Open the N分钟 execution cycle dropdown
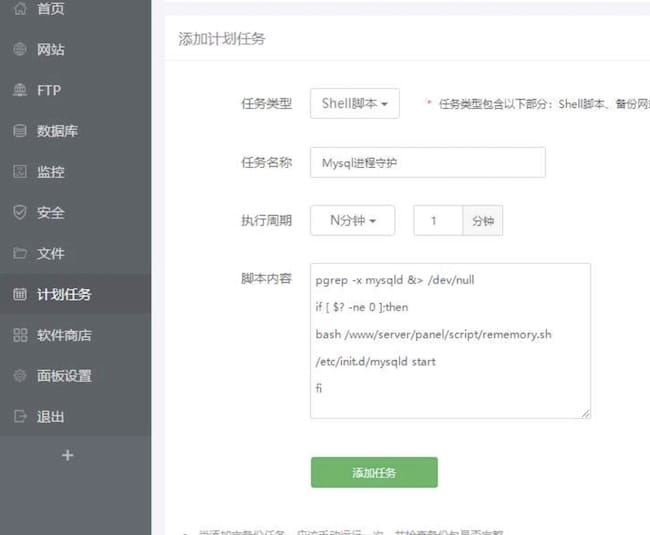The width and height of the screenshot is (650, 535). tap(352, 220)
